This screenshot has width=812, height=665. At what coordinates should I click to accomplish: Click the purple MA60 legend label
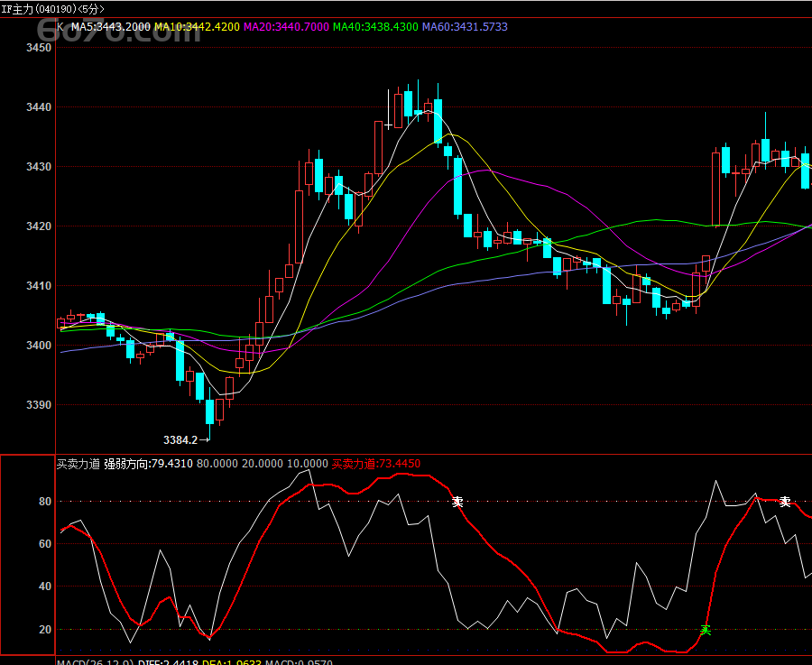pyautogui.click(x=465, y=27)
